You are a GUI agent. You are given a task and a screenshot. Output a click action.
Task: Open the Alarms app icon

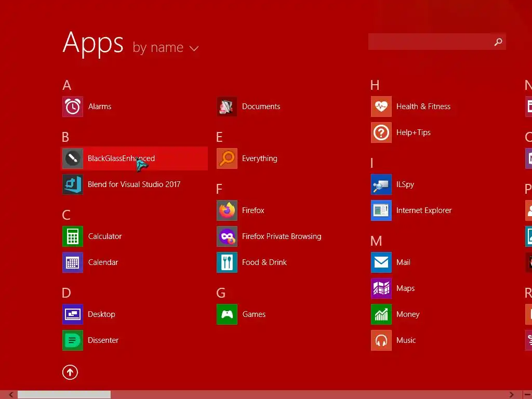click(x=73, y=107)
